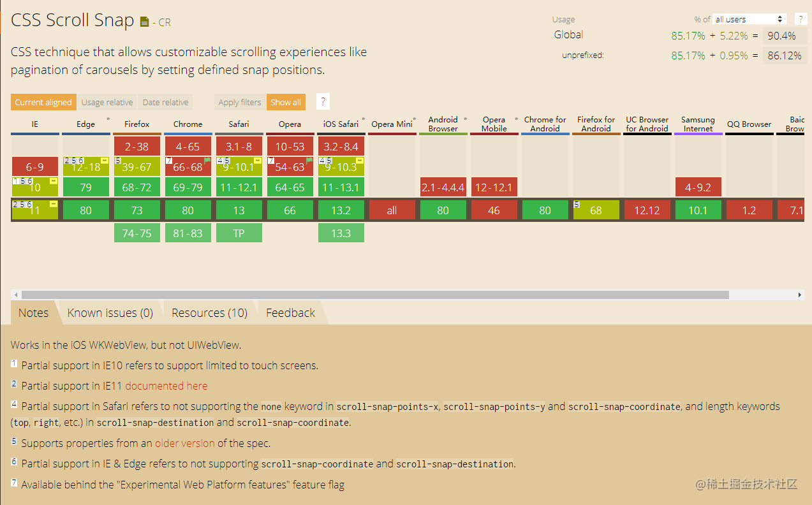Switch to the Feedback tab
The image size is (812, 505).
[x=291, y=312]
